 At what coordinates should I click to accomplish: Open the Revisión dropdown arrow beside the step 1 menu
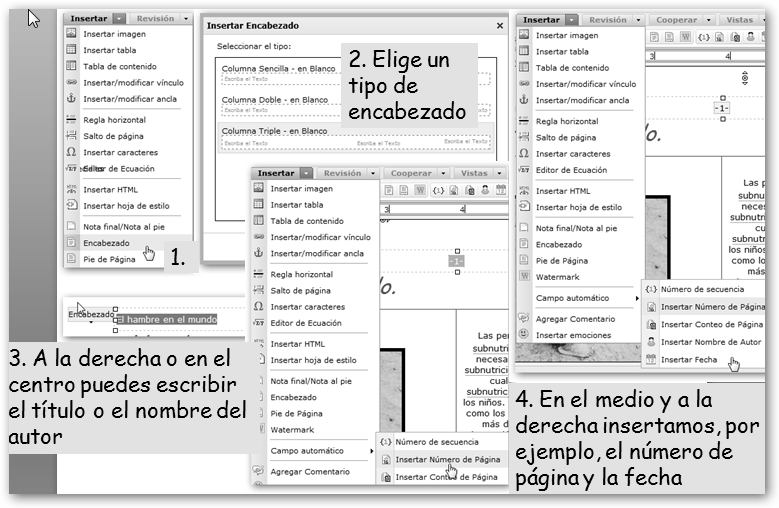[185, 18]
